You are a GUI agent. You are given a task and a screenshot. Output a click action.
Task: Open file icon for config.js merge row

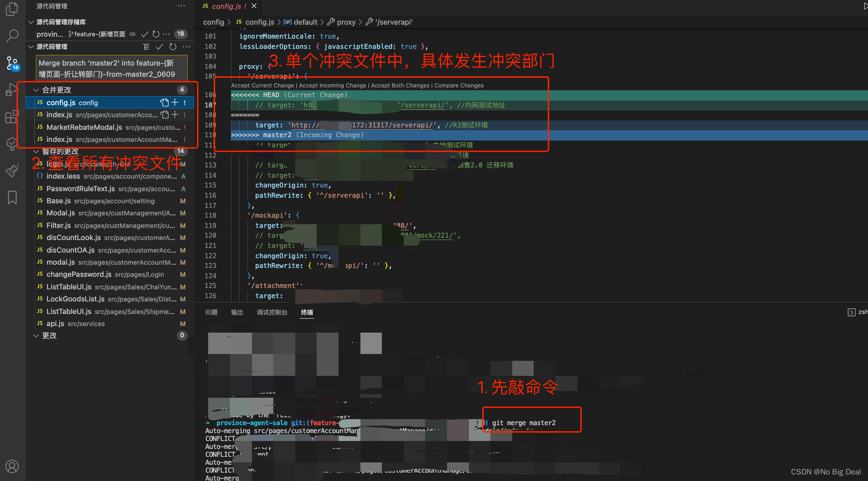[164, 102]
